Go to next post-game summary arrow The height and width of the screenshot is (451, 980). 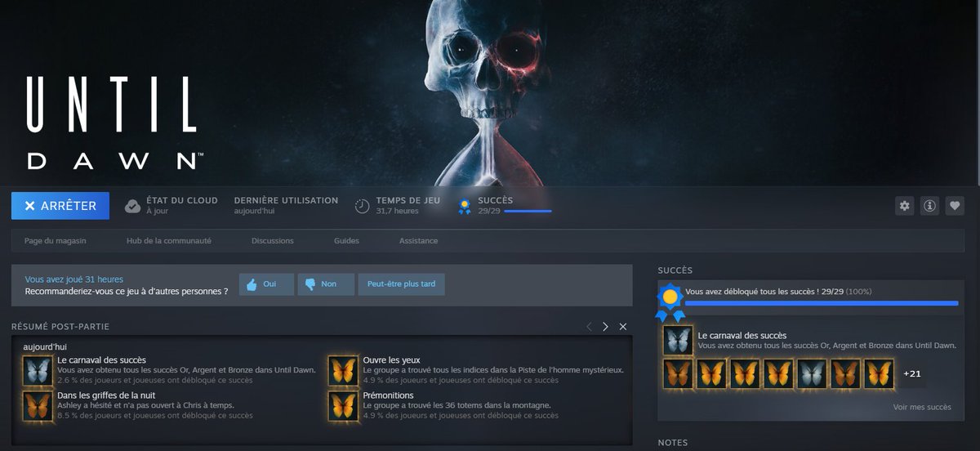(605, 326)
